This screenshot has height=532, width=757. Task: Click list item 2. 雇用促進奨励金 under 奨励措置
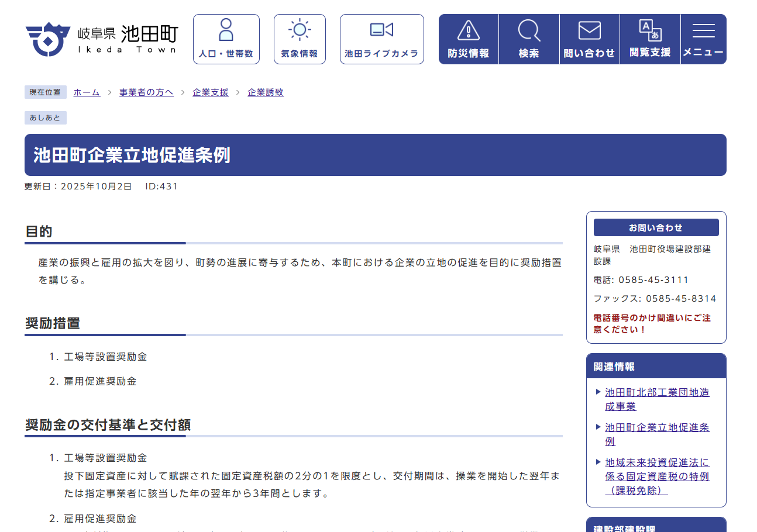(x=93, y=381)
